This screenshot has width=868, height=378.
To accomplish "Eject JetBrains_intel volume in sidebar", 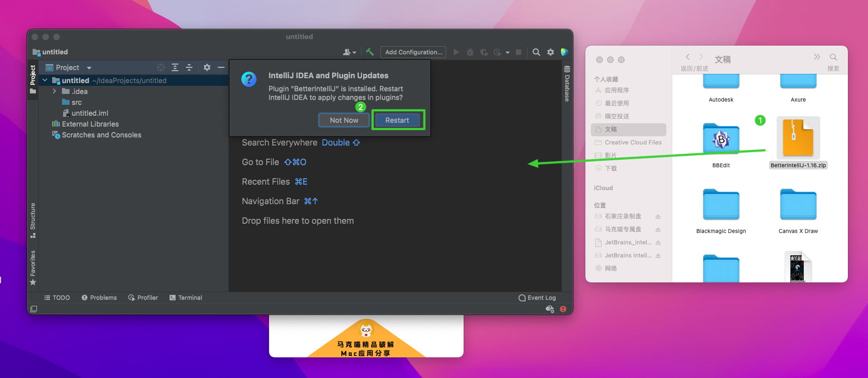I will point(658,242).
